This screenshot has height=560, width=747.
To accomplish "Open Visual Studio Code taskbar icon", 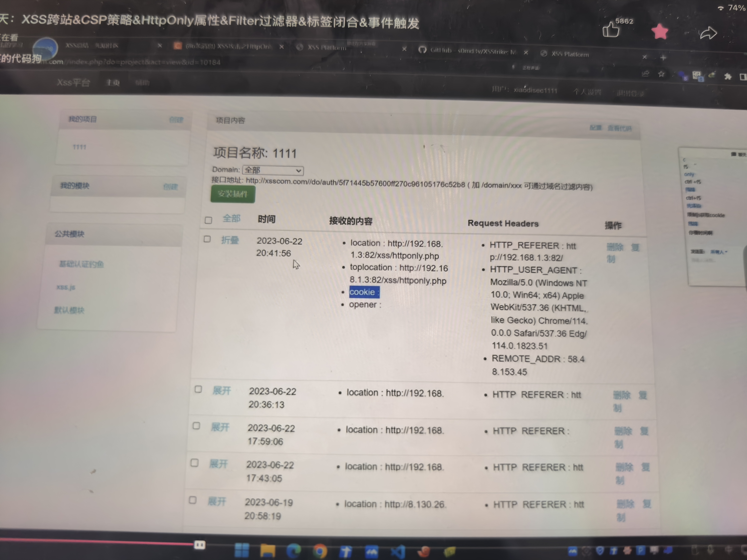I will [398, 552].
